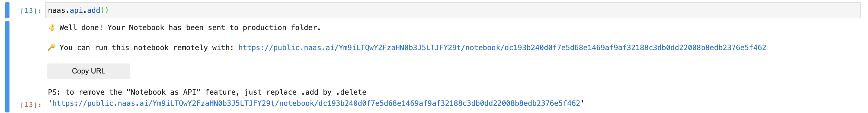Open the quoted URL in the Out[13] result
Image resolution: width=868 pixels, height=113 pixels.
click(316, 103)
